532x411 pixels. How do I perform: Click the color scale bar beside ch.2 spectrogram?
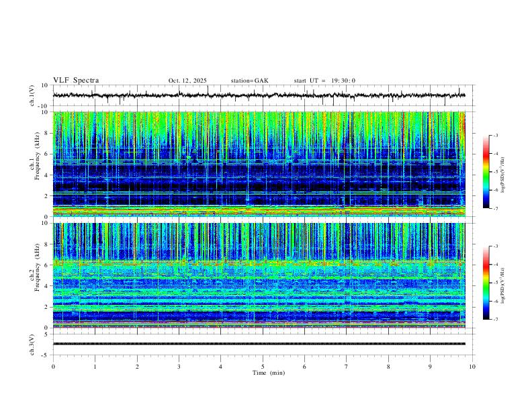(x=486, y=283)
